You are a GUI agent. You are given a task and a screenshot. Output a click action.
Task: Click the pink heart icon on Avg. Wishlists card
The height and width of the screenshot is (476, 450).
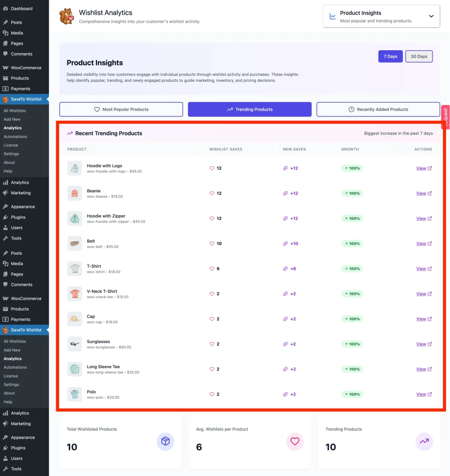tap(294, 442)
